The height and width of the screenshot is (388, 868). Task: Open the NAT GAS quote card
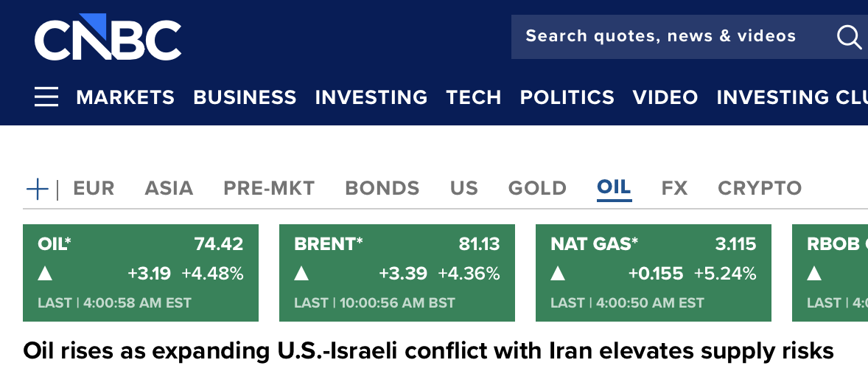pyautogui.click(x=654, y=273)
